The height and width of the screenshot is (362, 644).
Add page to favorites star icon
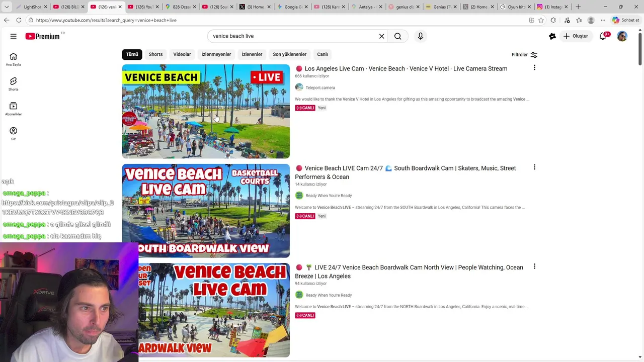pos(541,20)
